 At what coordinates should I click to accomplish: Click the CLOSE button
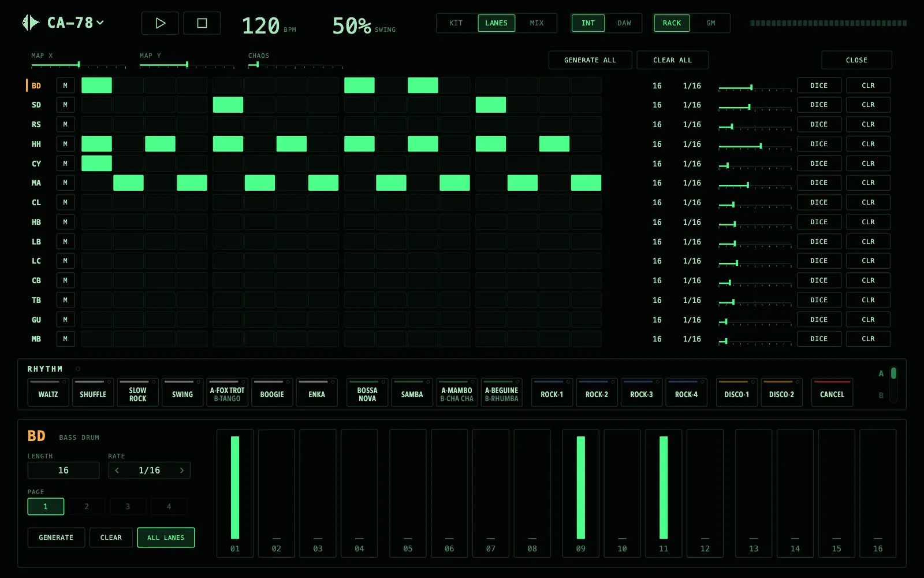click(x=856, y=60)
